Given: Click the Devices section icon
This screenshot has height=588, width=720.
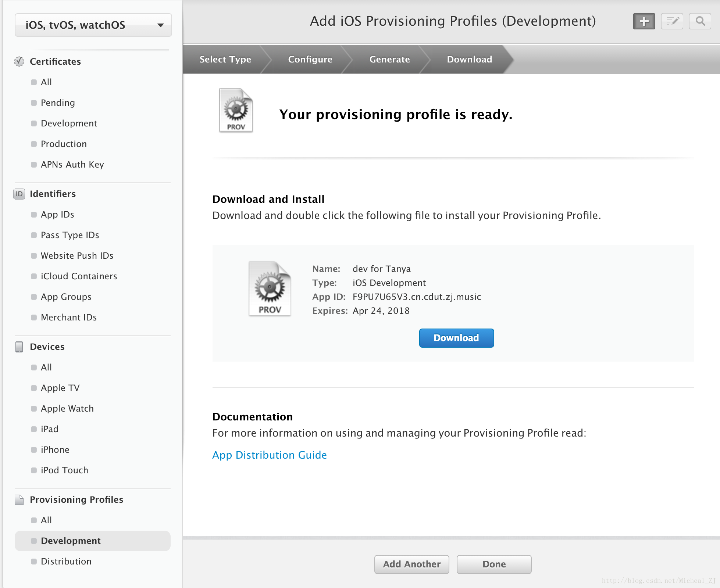Looking at the screenshot, I should (x=19, y=347).
